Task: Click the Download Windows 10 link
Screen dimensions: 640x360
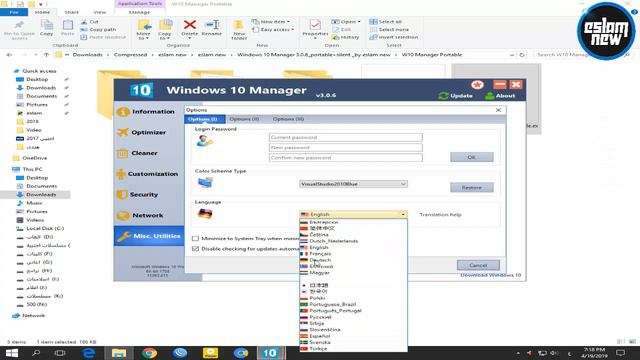Action: [x=491, y=275]
